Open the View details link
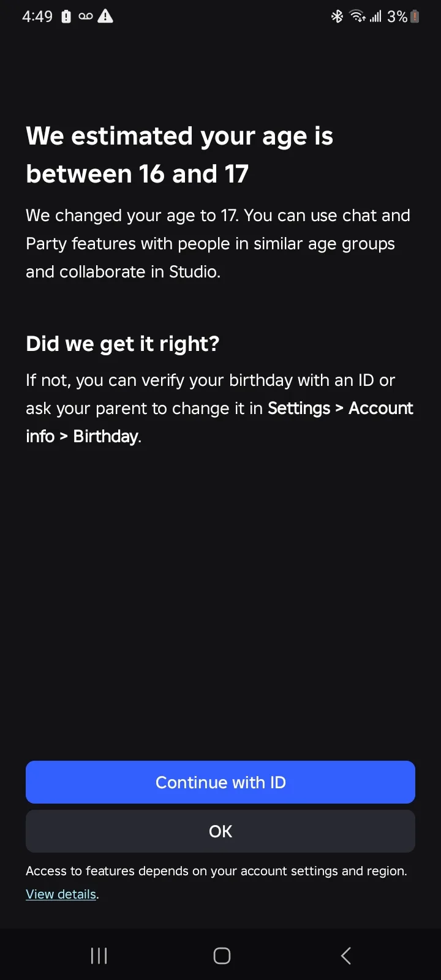 [x=61, y=894]
